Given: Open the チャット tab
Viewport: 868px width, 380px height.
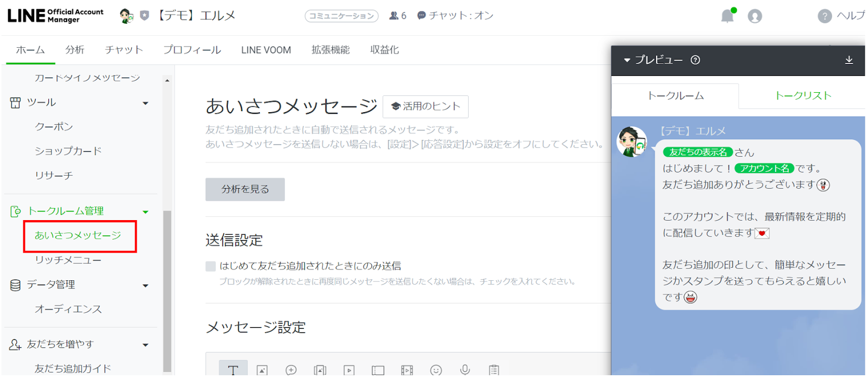Looking at the screenshot, I should pyautogui.click(x=124, y=50).
